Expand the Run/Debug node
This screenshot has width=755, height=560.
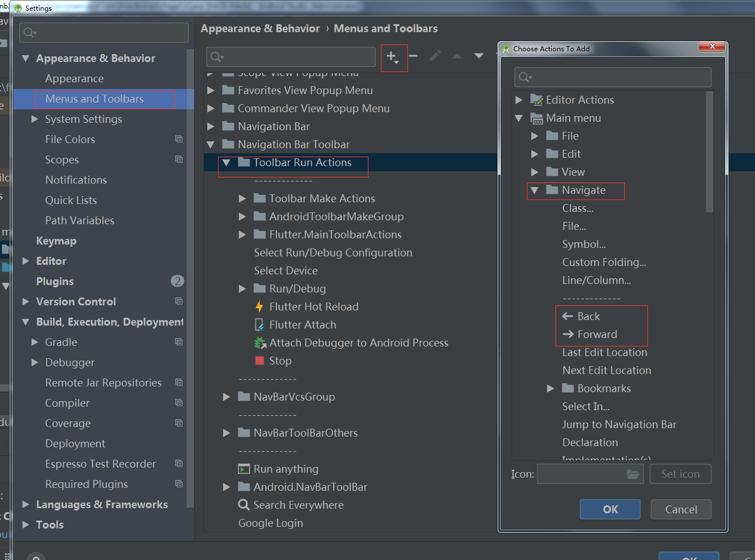click(242, 288)
